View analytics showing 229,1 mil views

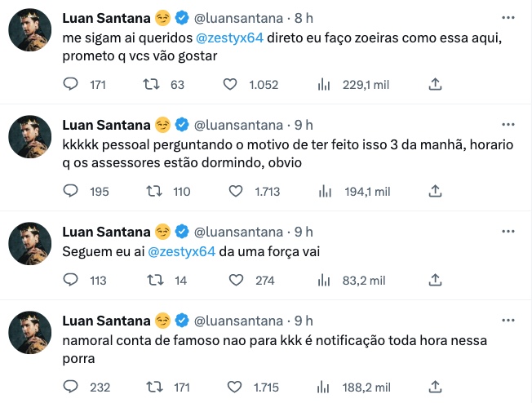[323, 83]
